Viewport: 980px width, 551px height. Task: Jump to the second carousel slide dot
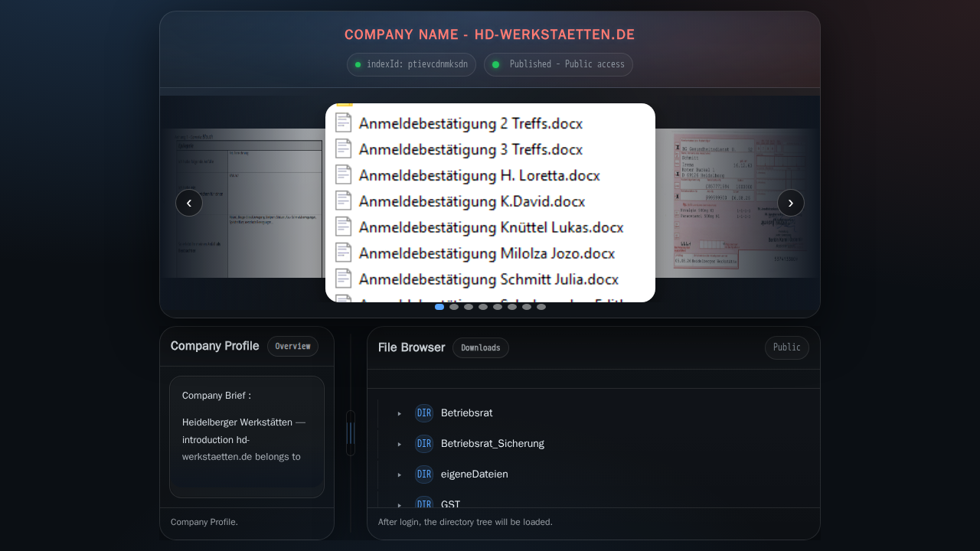coord(454,307)
